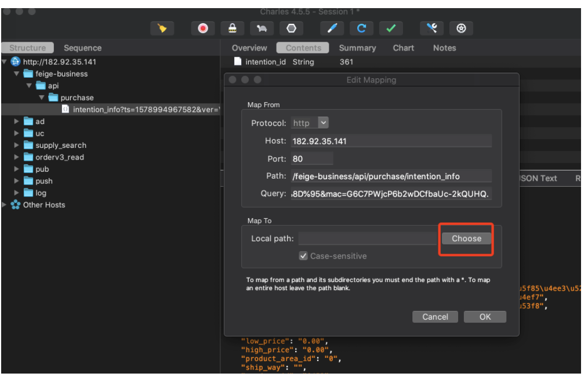Open the Protocol http dropdown
The width and height of the screenshot is (588, 384).
[310, 123]
